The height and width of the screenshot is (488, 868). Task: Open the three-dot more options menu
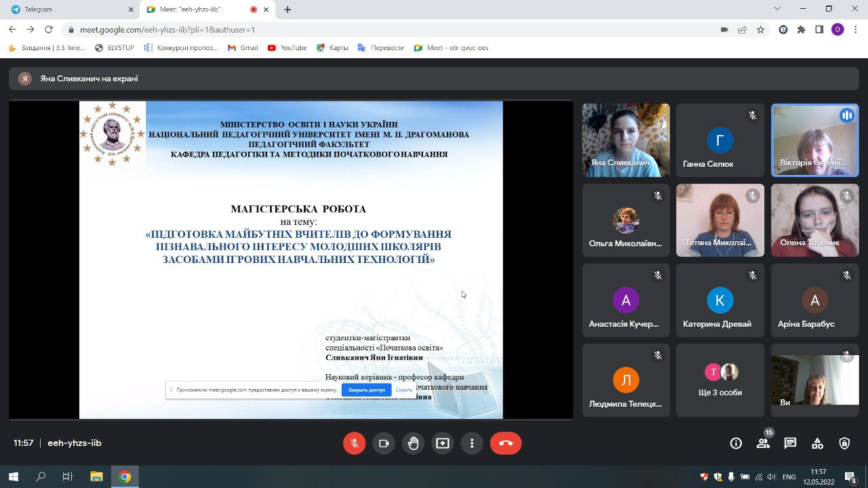[x=471, y=443]
